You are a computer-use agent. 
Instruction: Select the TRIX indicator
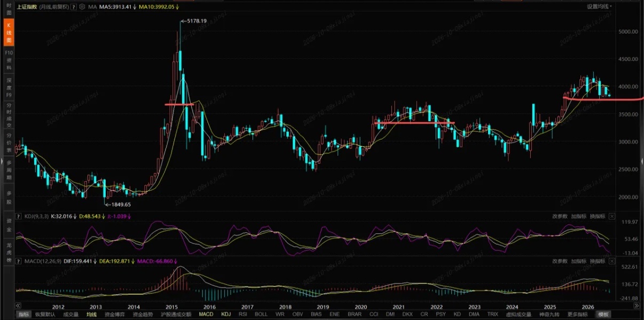click(x=492, y=314)
